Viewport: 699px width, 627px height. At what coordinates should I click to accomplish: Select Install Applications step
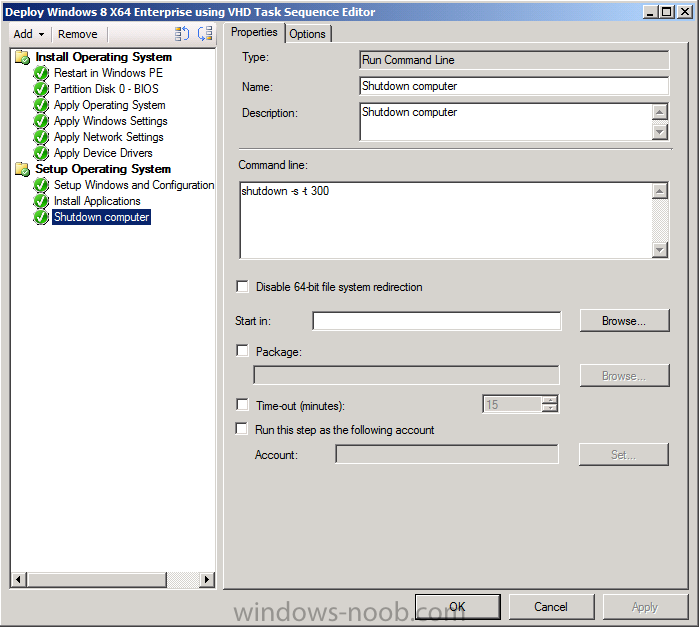coord(97,201)
